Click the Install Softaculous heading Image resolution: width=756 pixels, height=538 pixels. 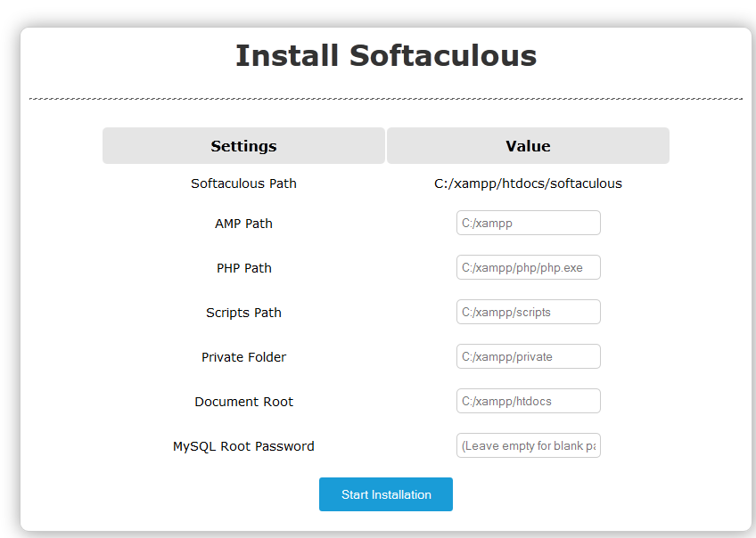[386, 55]
